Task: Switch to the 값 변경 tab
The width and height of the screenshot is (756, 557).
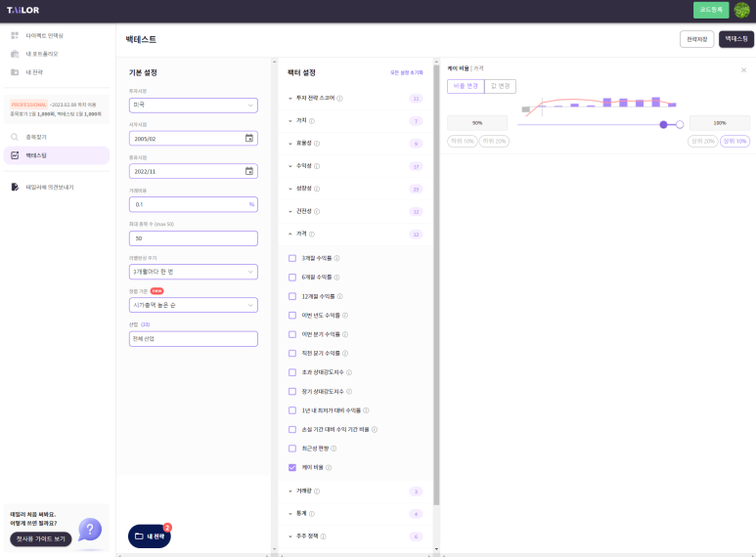Action: point(499,86)
